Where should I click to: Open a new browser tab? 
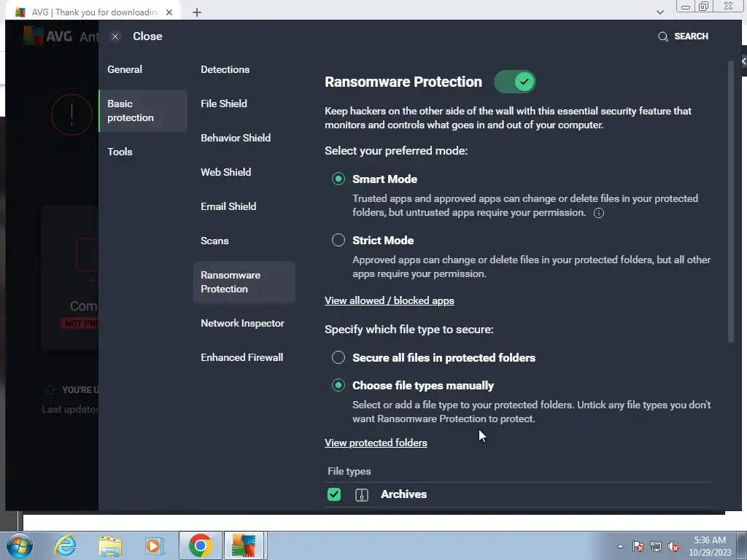pyautogui.click(x=197, y=12)
